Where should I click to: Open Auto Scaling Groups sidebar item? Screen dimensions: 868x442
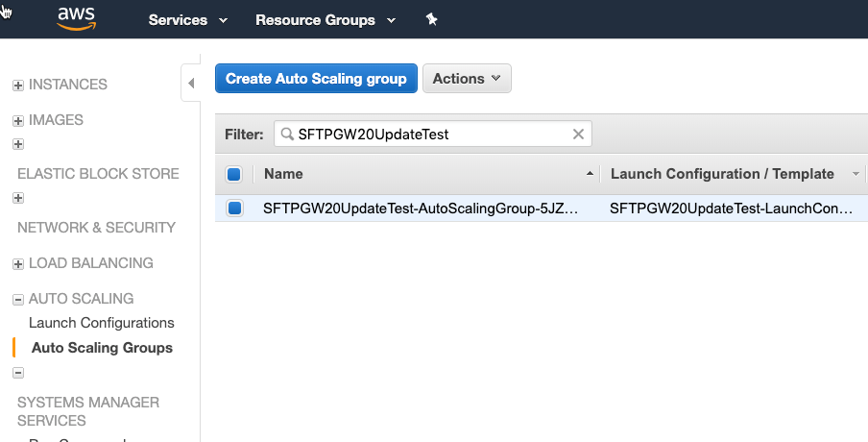click(102, 348)
